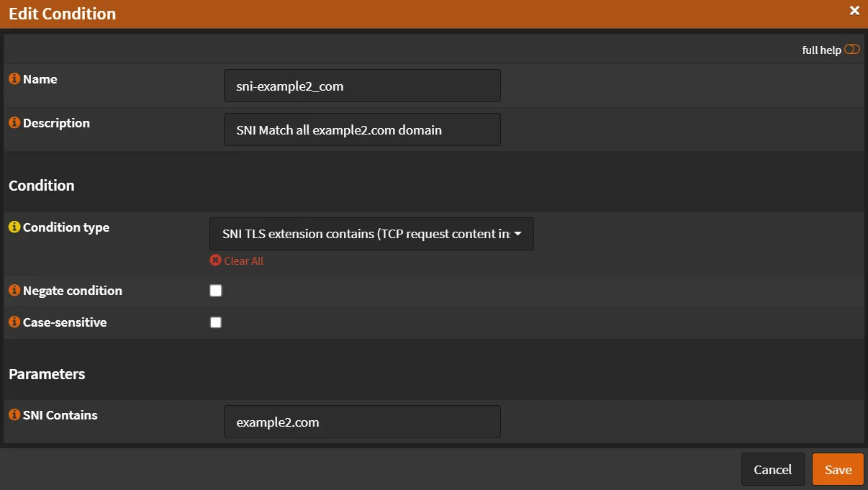The image size is (868, 490).
Task: Save the edited condition
Action: [837, 469]
